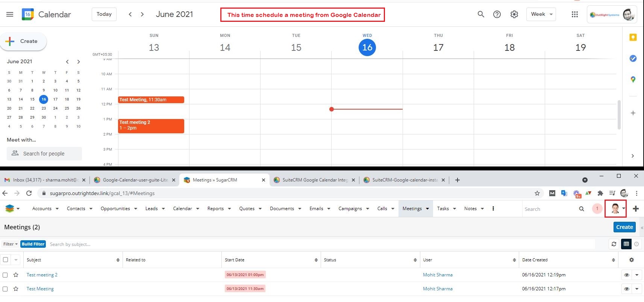Open the browser Extensions puzzle icon
644x302 pixels.
pos(600,193)
